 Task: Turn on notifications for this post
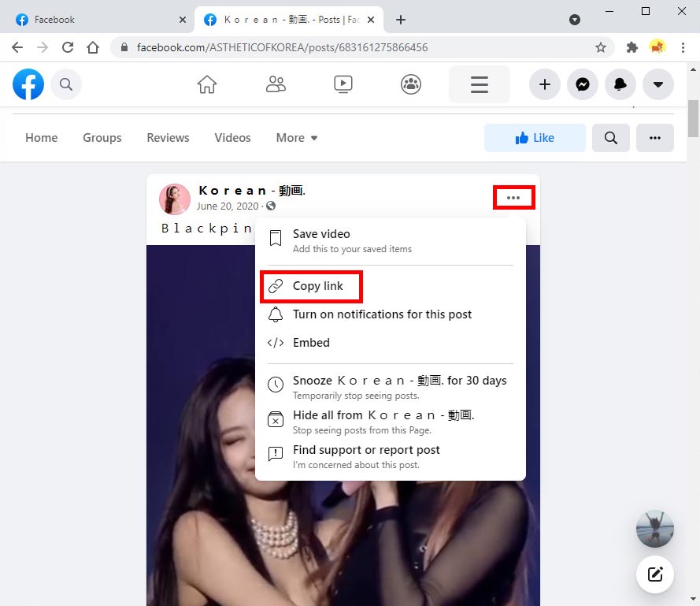tap(382, 314)
